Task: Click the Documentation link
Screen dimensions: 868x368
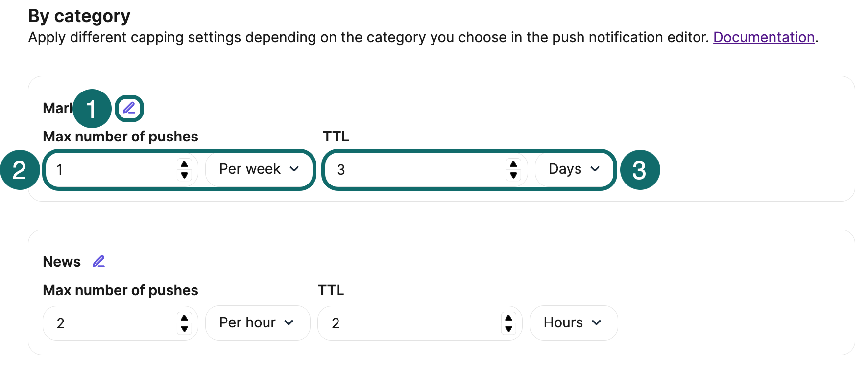Action: (x=763, y=37)
